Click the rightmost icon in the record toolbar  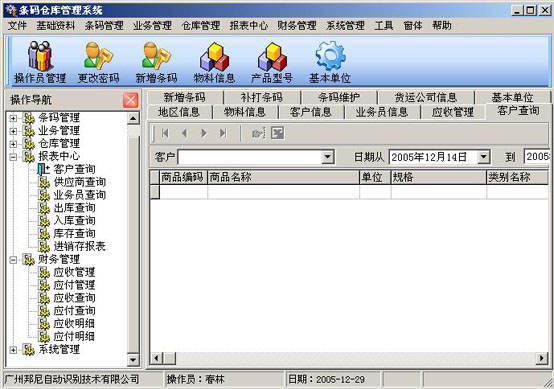click(x=278, y=133)
